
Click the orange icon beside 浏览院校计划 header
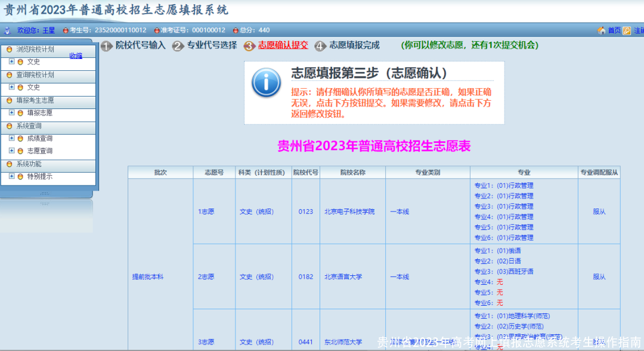(x=9, y=49)
